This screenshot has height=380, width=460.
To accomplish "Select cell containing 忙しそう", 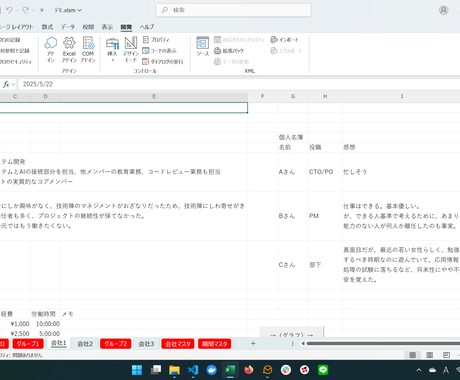I will pyautogui.click(x=401, y=172).
